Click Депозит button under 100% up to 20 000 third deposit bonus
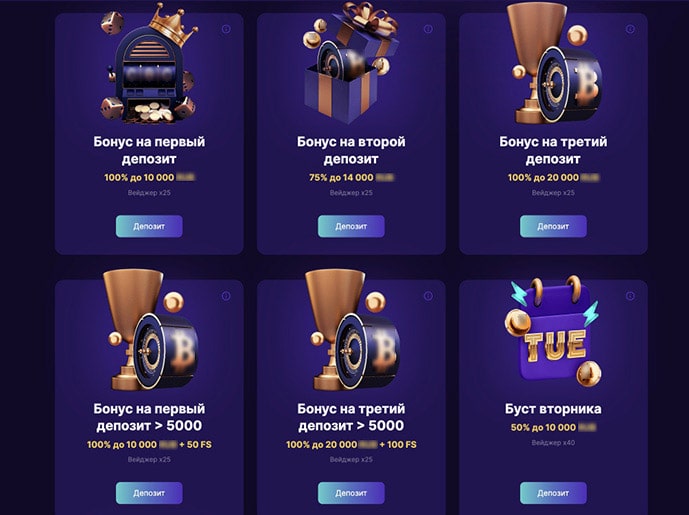Viewport: 689px width, 515px height. (553, 226)
